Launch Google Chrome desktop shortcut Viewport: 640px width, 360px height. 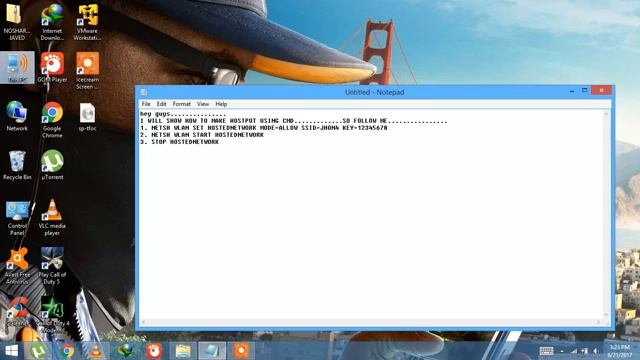52,119
